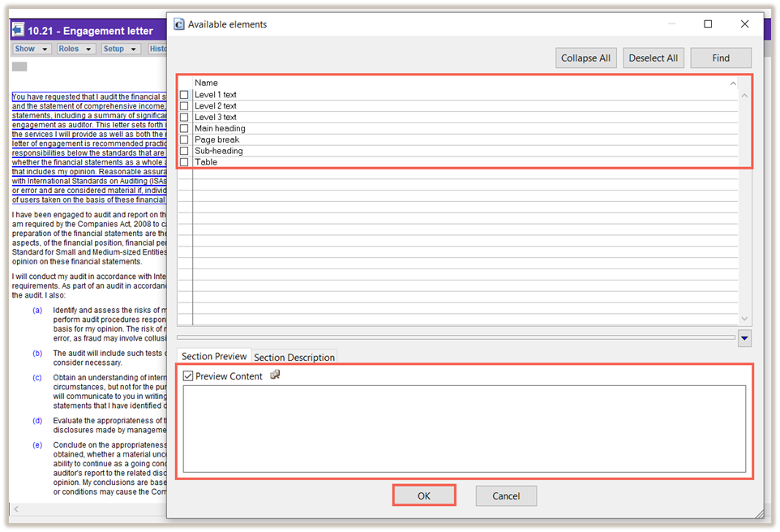Click the grey placeholder block under toolbar

click(19, 66)
